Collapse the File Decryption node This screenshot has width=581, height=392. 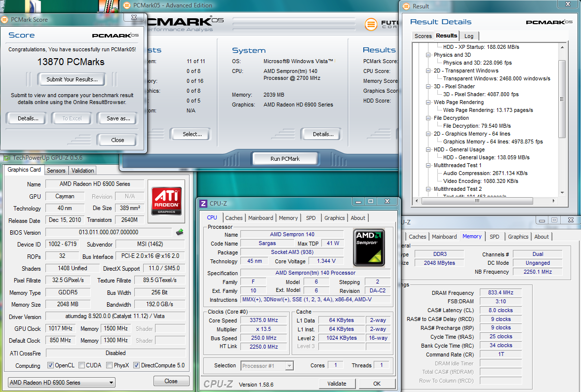(428, 118)
